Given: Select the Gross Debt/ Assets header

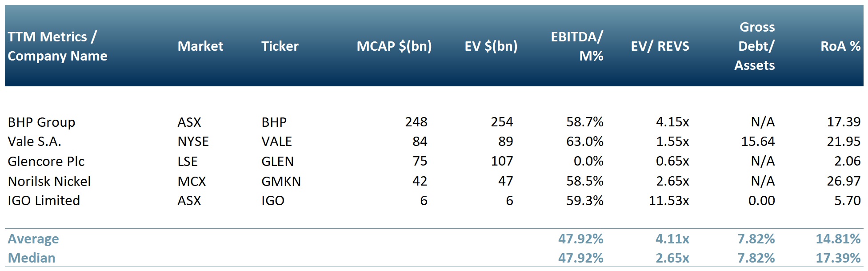Looking at the screenshot, I should tap(756, 46).
